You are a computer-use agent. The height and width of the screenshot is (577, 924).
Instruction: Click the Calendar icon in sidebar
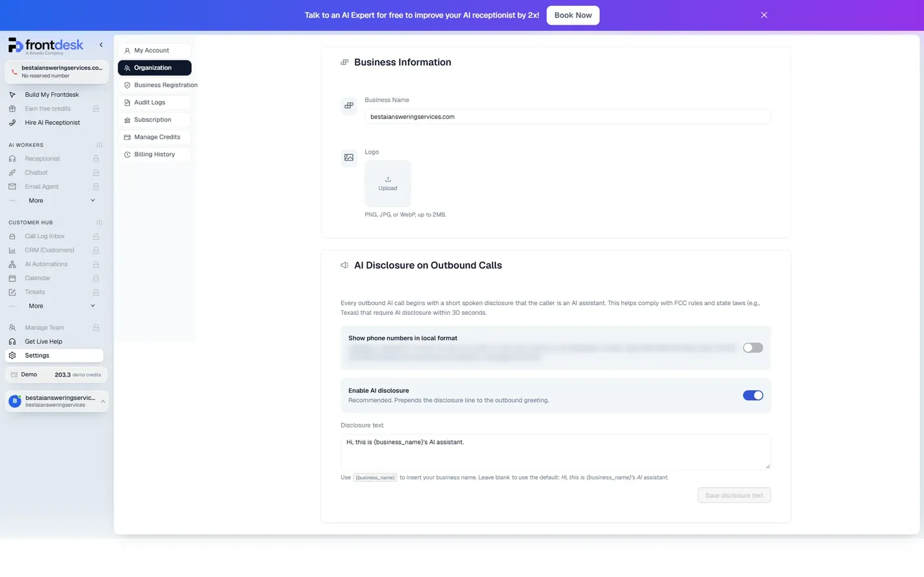[x=12, y=278]
